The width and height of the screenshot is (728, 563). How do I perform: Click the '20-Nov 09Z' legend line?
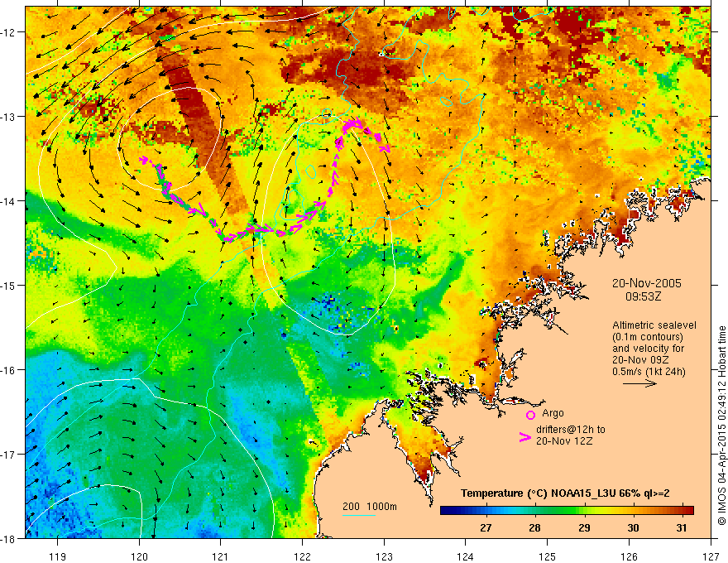point(642,360)
